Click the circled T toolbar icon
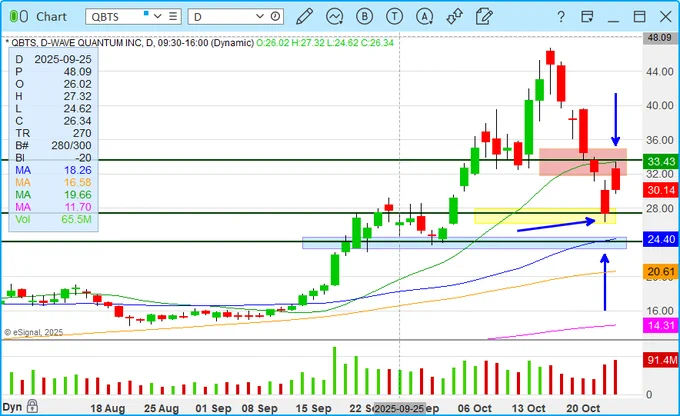Image resolution: width=680 pixels, height=416 pixels. pos(394,16)
